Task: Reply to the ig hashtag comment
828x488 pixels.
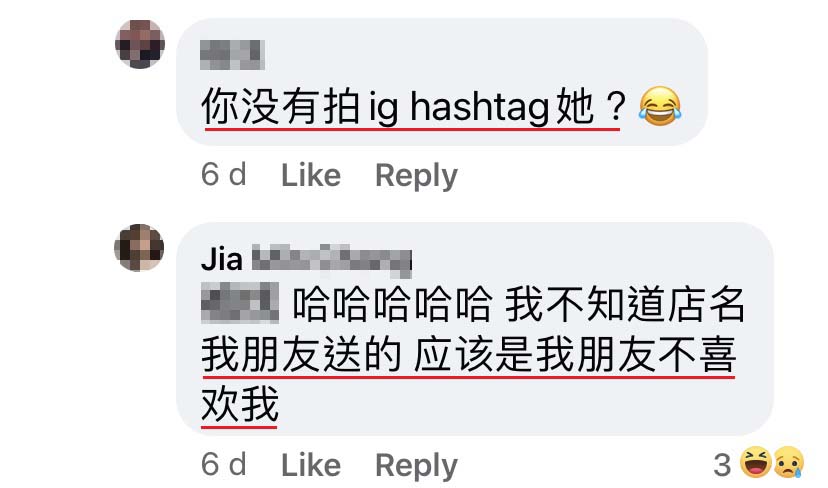Action: click(x=416, y=176)
